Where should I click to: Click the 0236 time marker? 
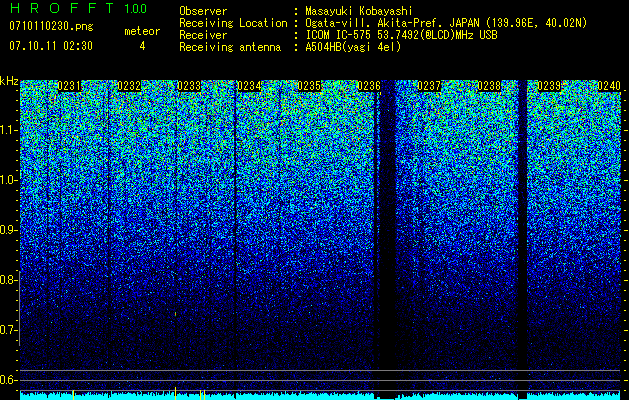tap(369, 86)
